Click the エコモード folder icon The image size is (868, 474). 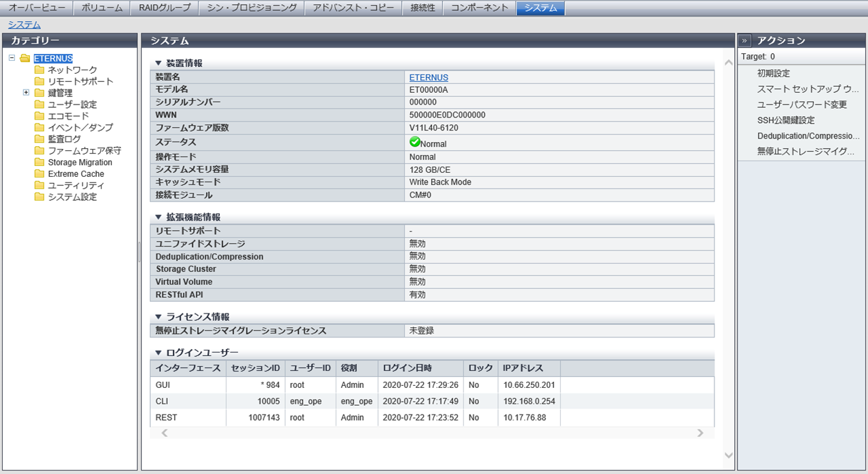click(40, 116)
